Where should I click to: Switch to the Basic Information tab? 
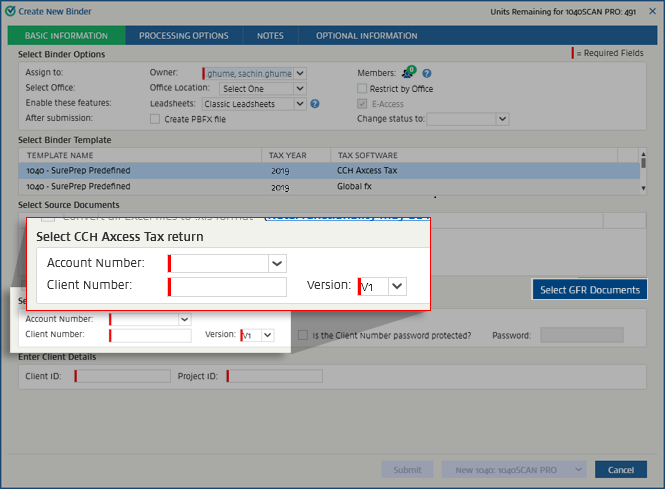point(66,36)
